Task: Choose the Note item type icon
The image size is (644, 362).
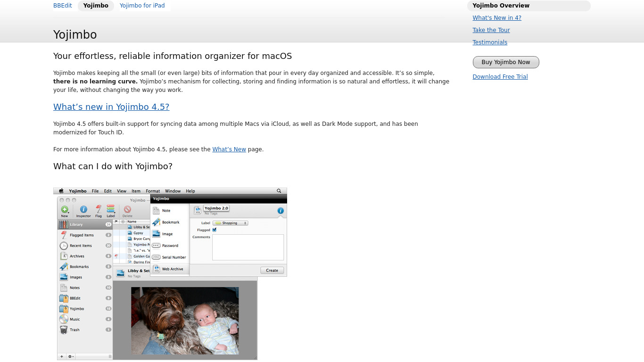Action: [156, 211]
